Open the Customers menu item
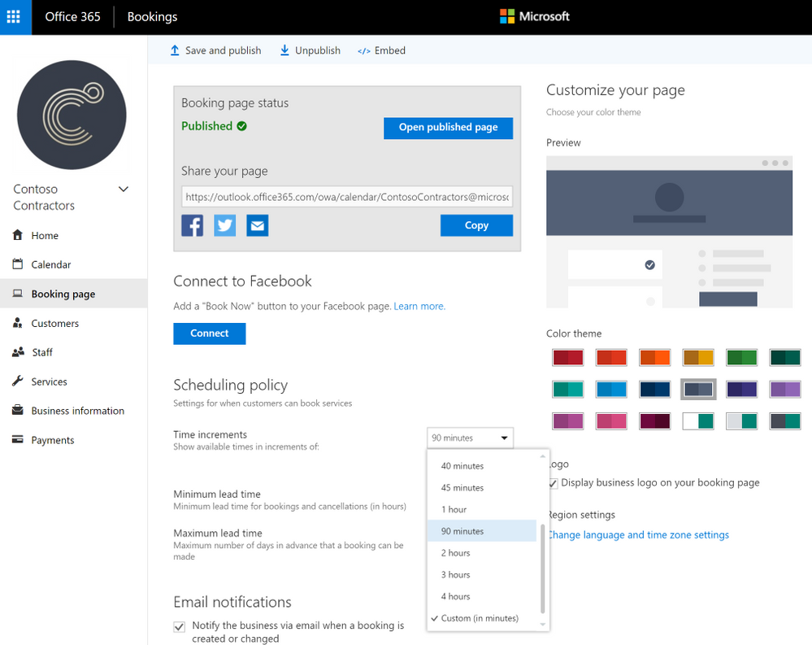812x645 pixels. [73, 323]
